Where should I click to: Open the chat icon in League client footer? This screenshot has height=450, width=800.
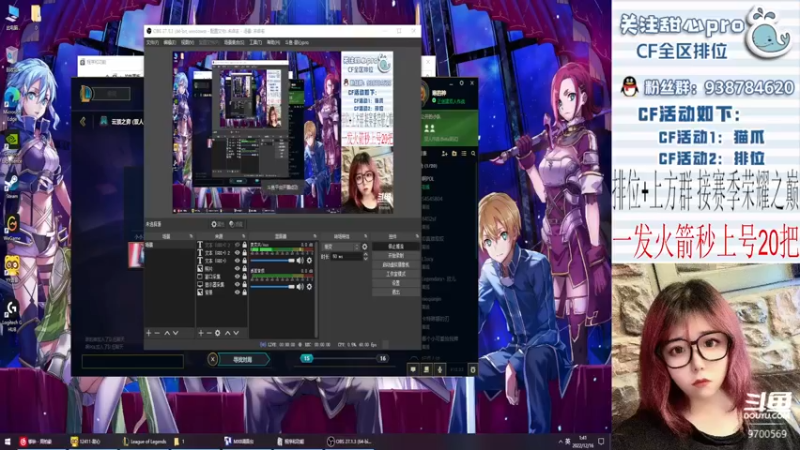(x=413, y=369)
